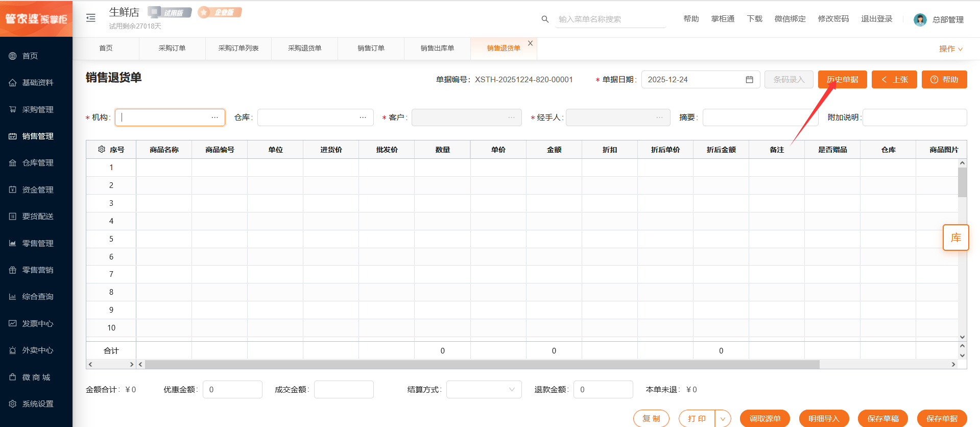Open the 结算方式 dropdown

click(x=484, y=390)
